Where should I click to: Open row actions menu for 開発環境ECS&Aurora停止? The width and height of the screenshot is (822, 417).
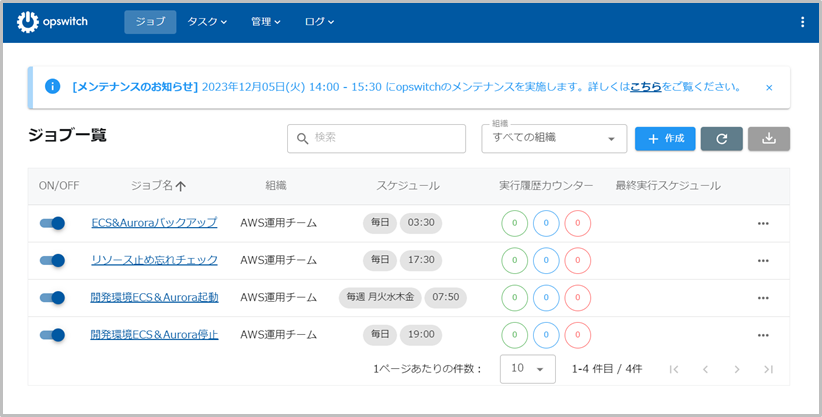763,335
